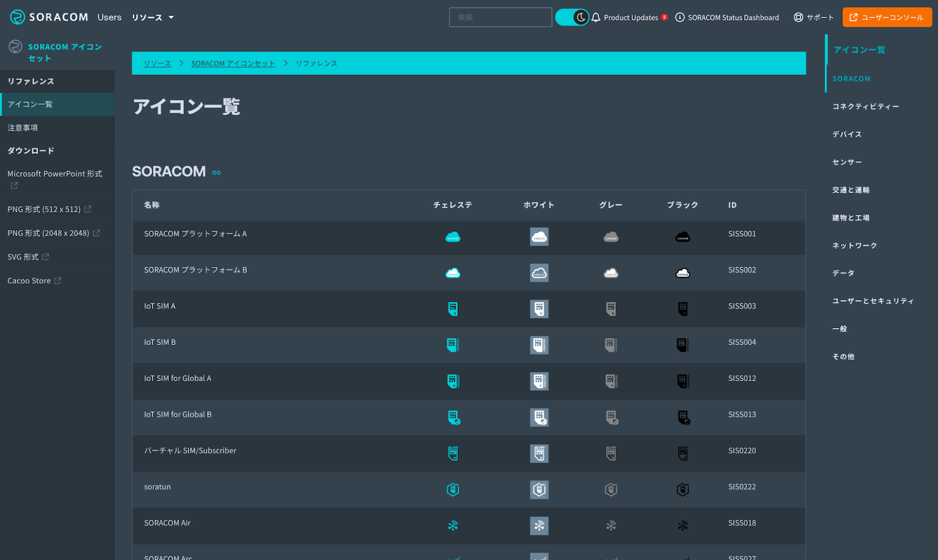
Task: Toggle the dark mode switch
Action: 572,17
